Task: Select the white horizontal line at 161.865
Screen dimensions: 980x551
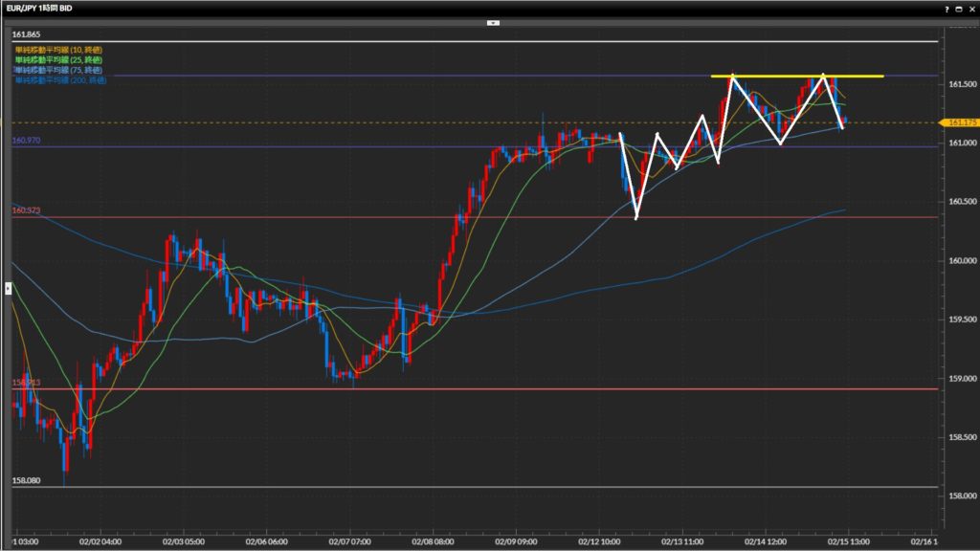Action: coord(479,42)
